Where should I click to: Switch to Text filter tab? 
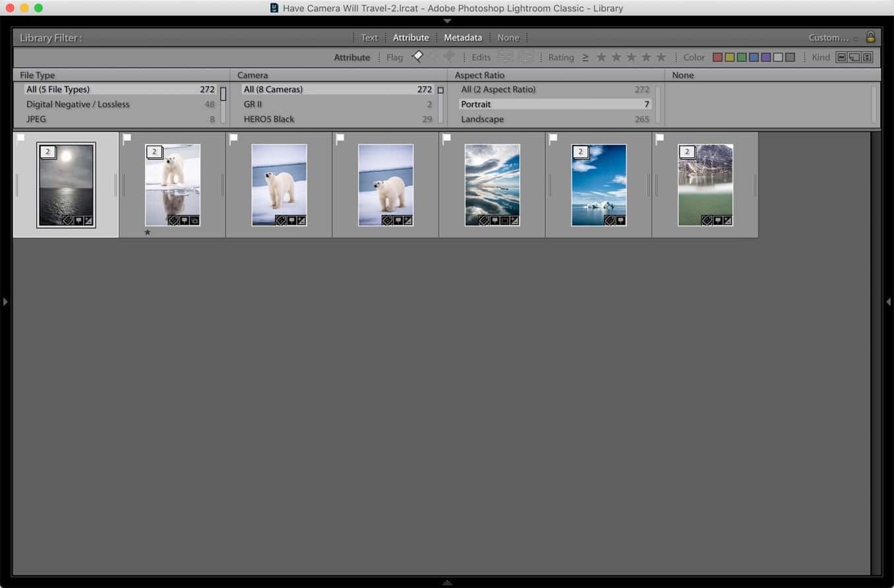click(x=369, y=38)
